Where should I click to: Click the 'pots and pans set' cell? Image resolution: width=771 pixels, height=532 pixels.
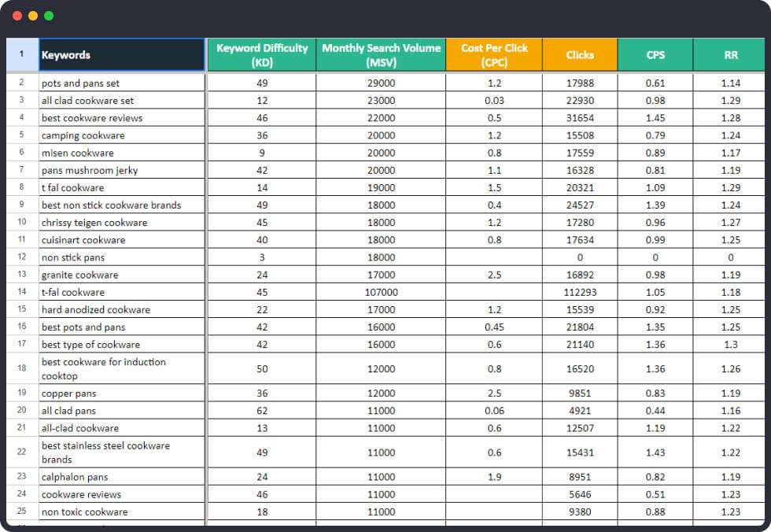(122, 83)
